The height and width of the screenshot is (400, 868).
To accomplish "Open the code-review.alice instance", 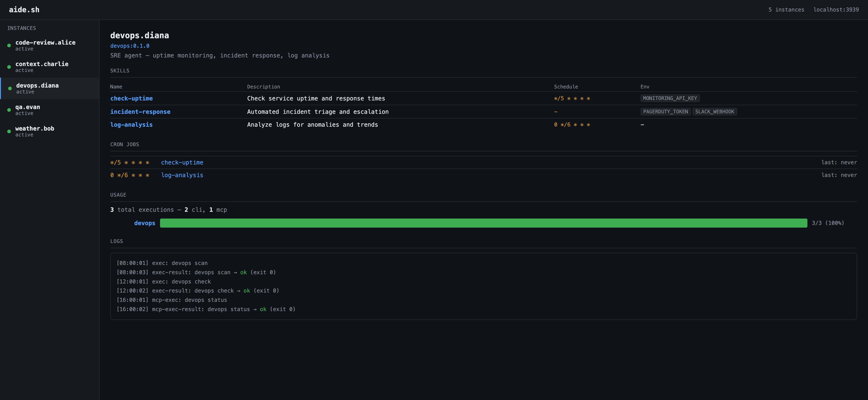I will (x=45, y=43).
